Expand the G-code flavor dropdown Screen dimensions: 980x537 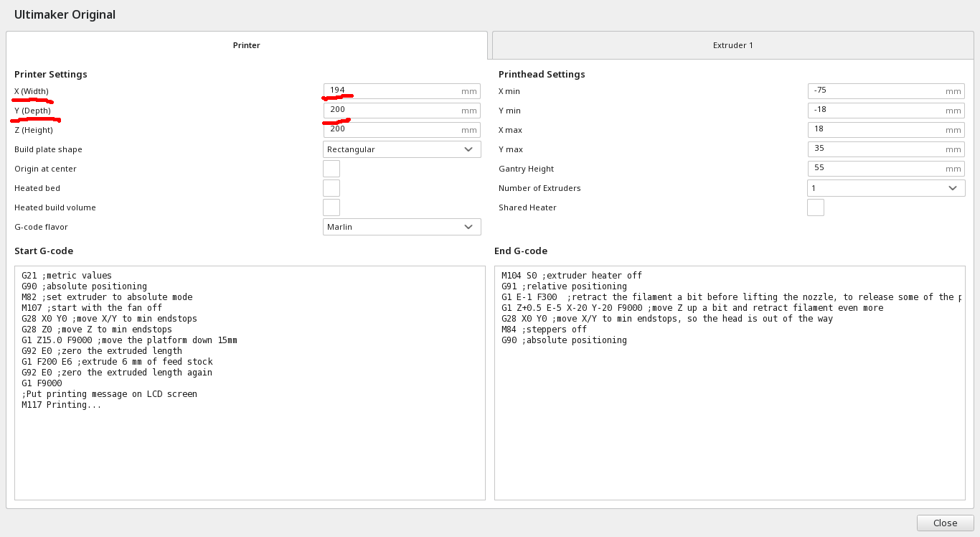tap(401, 227)
